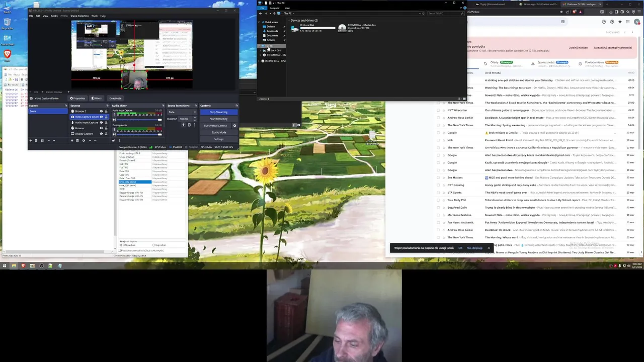Go up one folder level in File Explorer
644x362 pixels.
[x=274, y=14]
